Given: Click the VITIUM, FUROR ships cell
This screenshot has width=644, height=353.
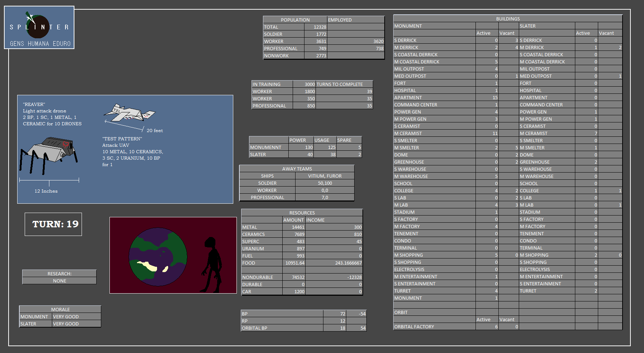Looking at the screenshot, I should 325,176.
